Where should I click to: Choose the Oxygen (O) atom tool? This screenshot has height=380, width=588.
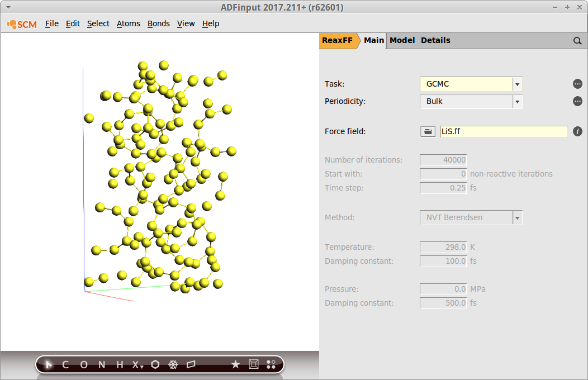click(84, 365)
